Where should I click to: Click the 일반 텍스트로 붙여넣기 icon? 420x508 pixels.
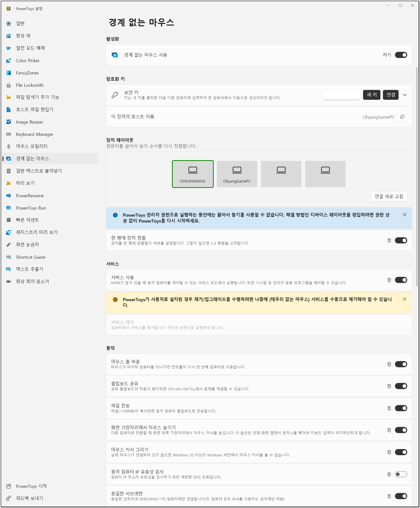[9, 171]
